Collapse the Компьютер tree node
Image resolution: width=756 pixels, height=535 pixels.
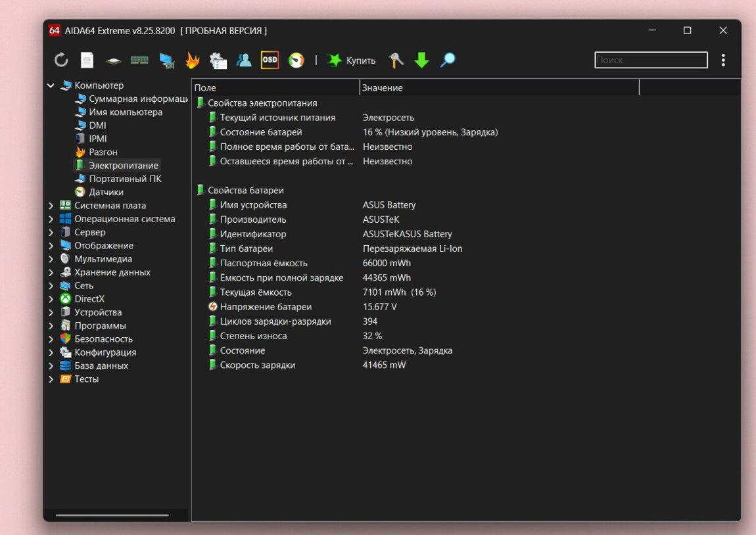point(51,85)
